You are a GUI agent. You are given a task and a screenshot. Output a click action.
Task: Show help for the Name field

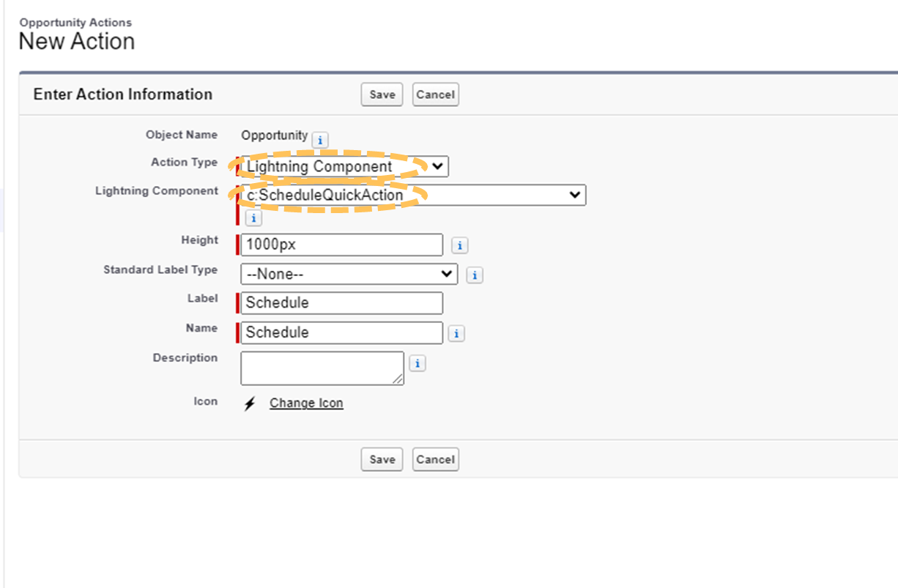[x=456, y=333]
